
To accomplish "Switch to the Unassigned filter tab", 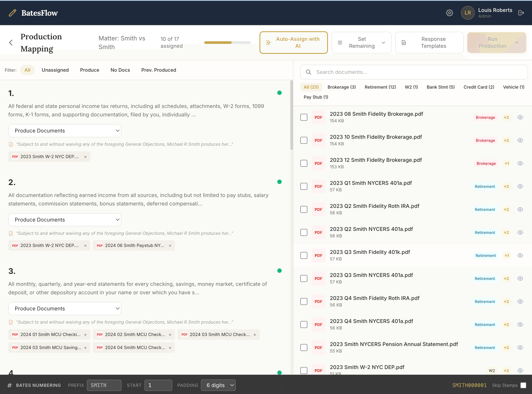I will click(x=55, y=70).
